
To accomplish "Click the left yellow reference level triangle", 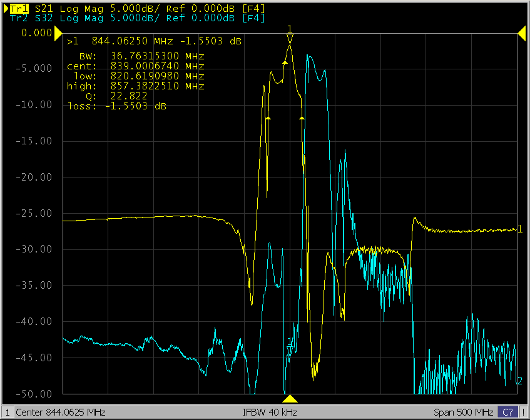I will (x=58, y=32).
